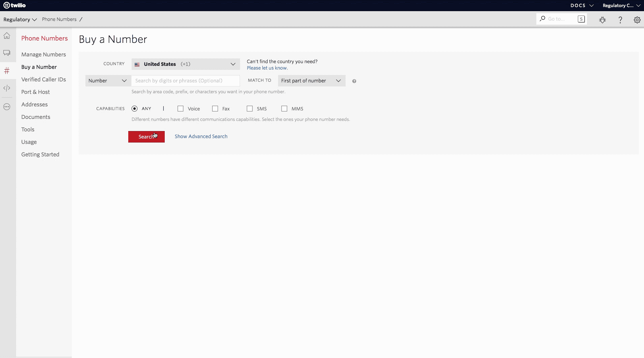Click the "Can't find the country you need?" text
Image resolution: width=644 pixels, height=358 pixels.
pos(282,61)
